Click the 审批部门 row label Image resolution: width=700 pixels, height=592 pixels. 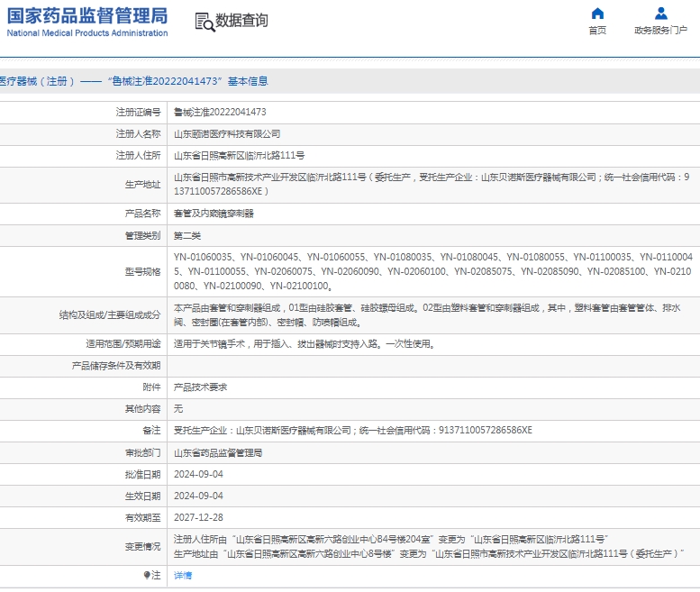point(142,453)
